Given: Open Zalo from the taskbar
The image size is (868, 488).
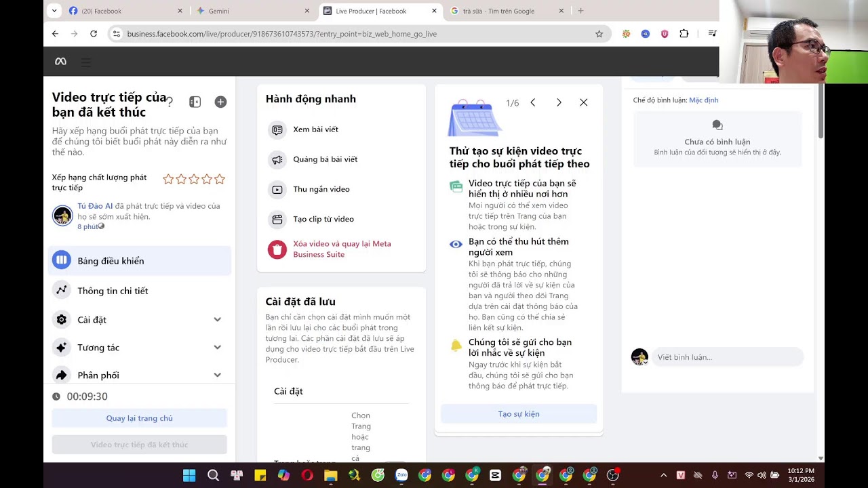Looking at the screenshot, I should (401, 475).
